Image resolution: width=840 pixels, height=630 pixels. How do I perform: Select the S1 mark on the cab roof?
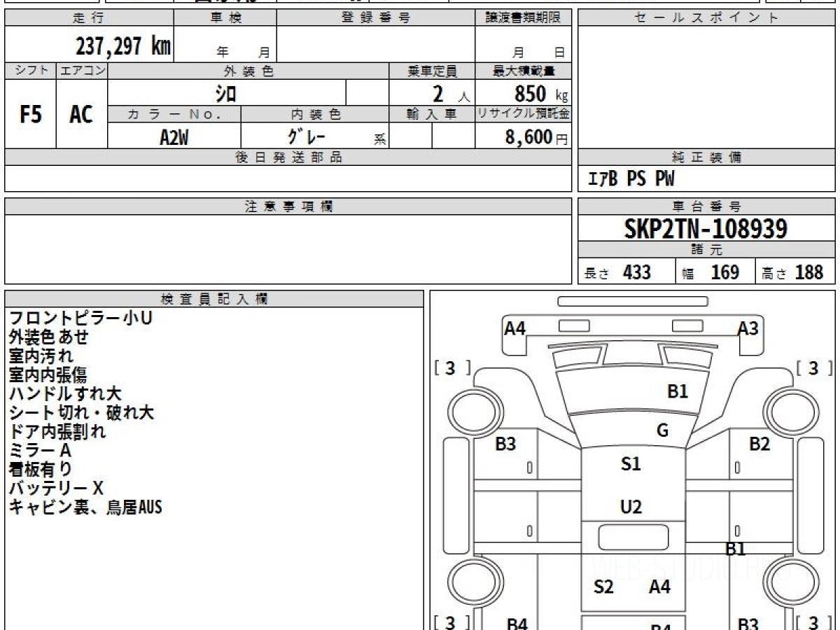tap(631, 463)
